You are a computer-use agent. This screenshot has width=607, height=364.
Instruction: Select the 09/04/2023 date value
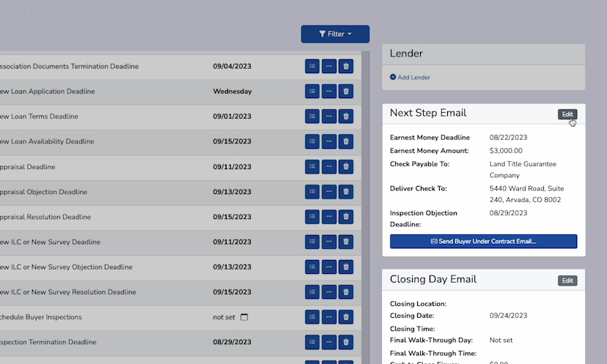click(232, 66)
